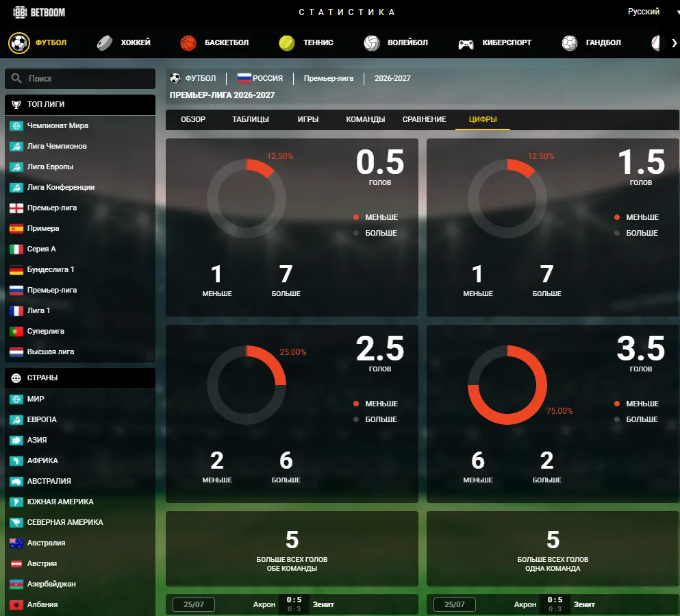
Task: Open the 2026-2027 season selector
Action: pos(392,78)
